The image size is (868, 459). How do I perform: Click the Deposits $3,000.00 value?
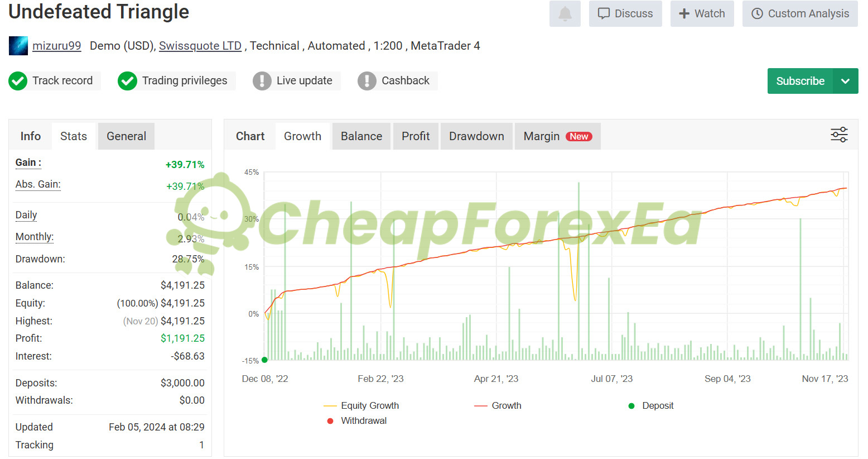[182, 383]
